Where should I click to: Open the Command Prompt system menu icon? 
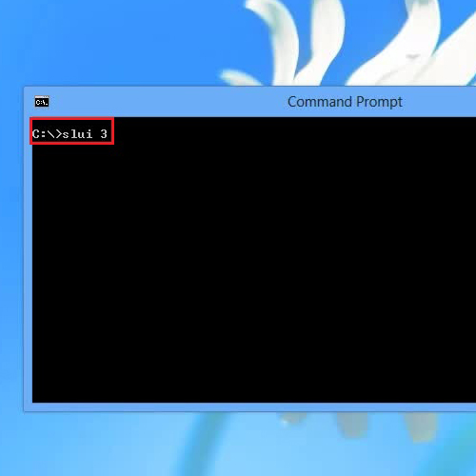point(42,102)
